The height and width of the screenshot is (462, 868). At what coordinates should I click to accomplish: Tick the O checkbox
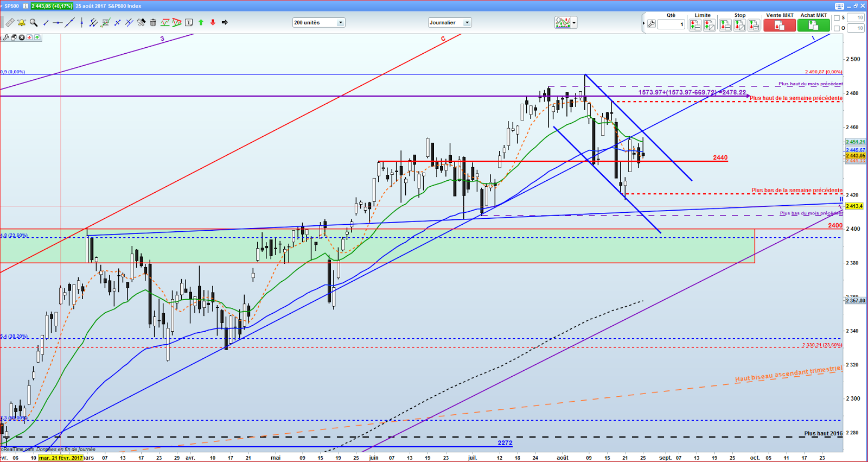837,28
